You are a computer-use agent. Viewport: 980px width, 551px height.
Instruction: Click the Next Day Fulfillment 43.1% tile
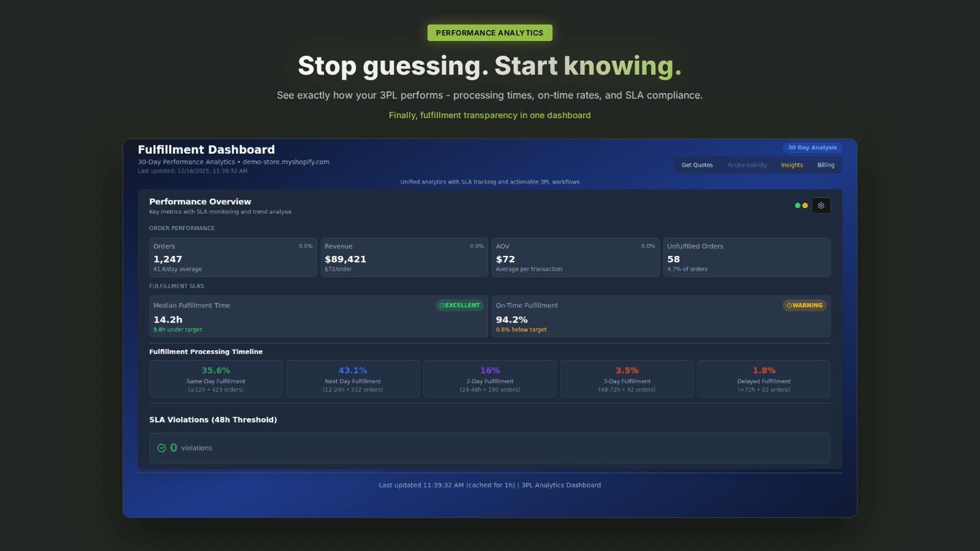(x=353, y=379)
